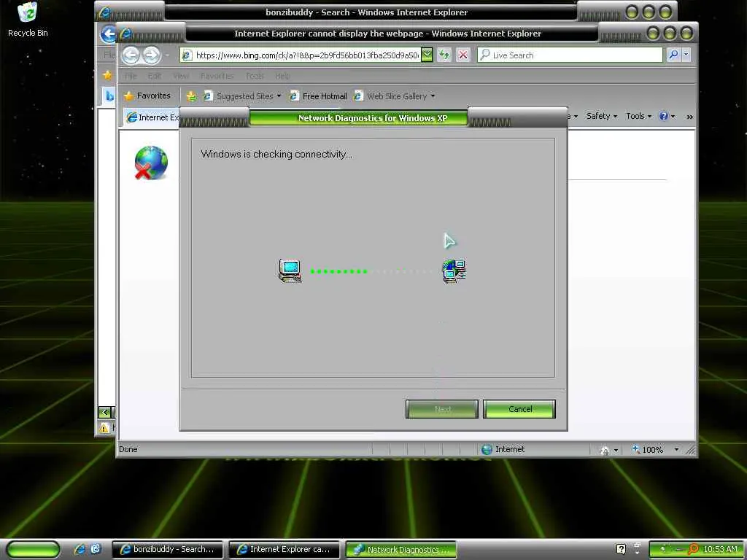747x560 pixels.
Task: Open the View menu
Action: click(181, 76)
